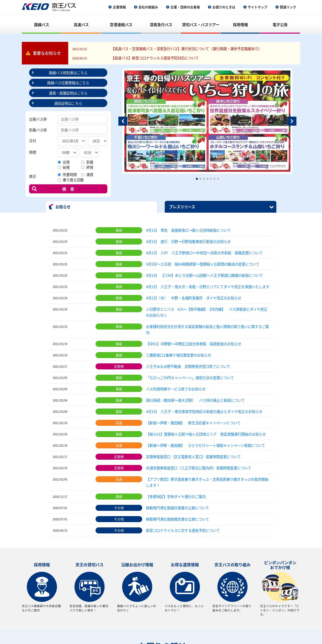
Task: Select the 乗り換え回数 radio button
Action: pyautogui.click(x=59, y=180)
